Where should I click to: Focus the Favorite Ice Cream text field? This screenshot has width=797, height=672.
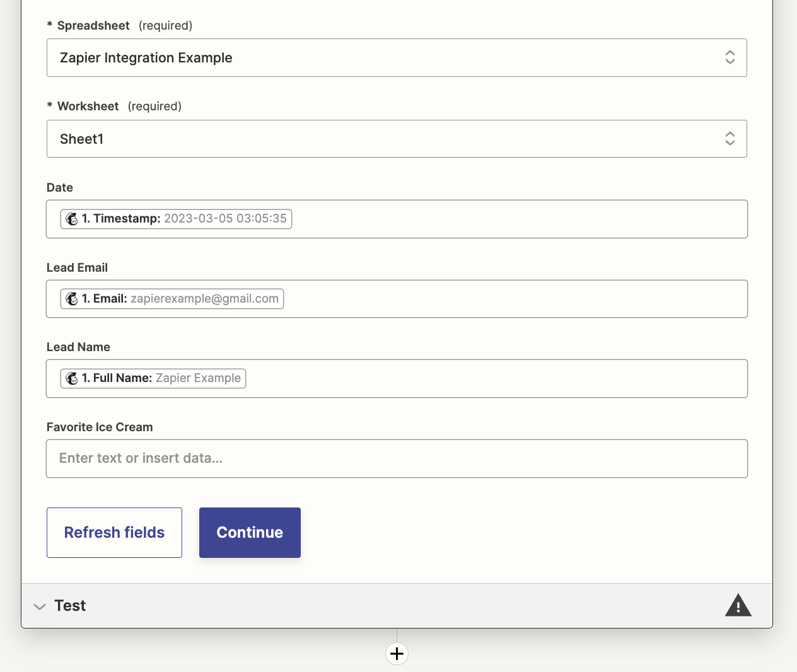pos(397,458)
